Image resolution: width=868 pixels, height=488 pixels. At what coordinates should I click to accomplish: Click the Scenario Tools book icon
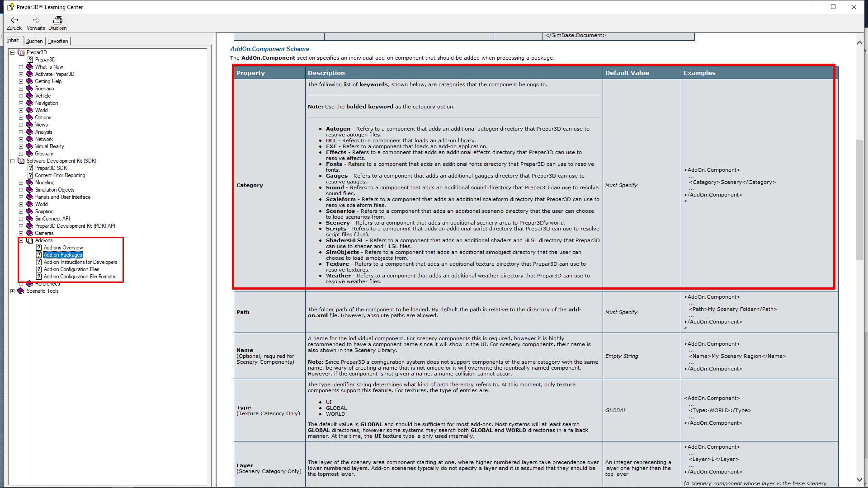(x=21, y=291)
